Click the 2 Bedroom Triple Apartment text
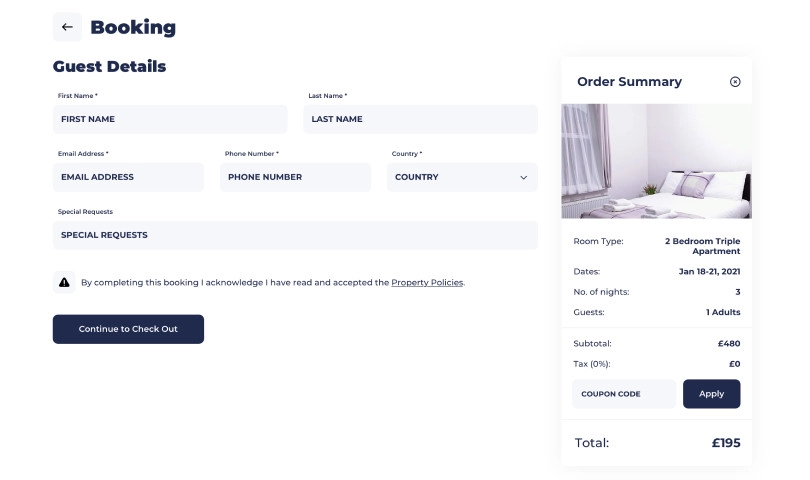This screenshot has height=480, width=810. 702,246
